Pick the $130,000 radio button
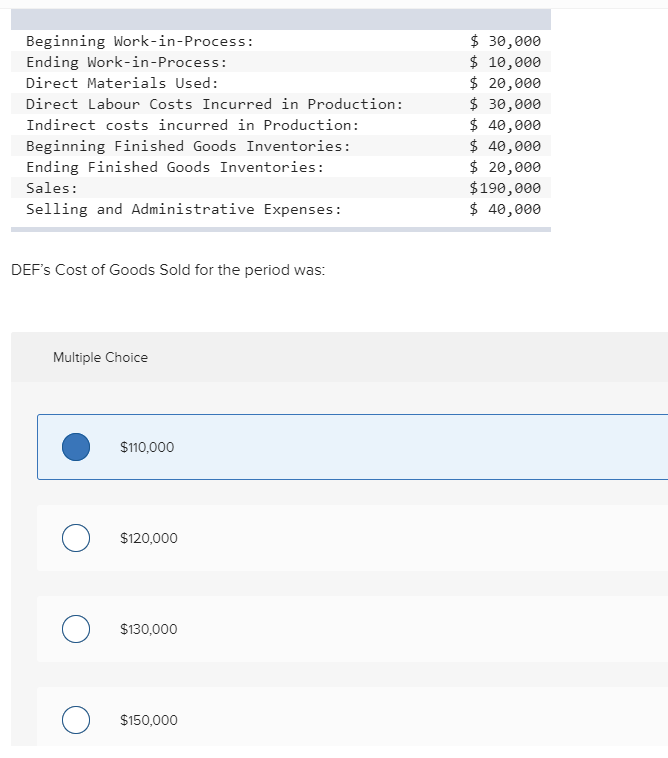This screenshot has width=668, height=758. click(76, 629)
